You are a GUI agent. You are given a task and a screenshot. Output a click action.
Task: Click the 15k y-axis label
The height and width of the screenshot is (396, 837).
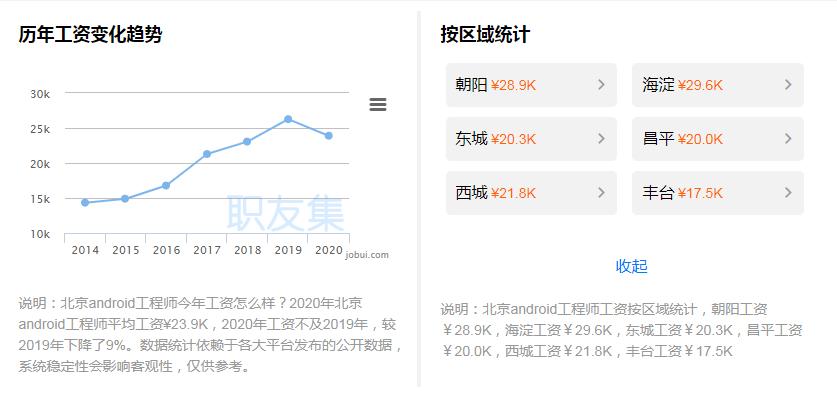pos(40,199)
